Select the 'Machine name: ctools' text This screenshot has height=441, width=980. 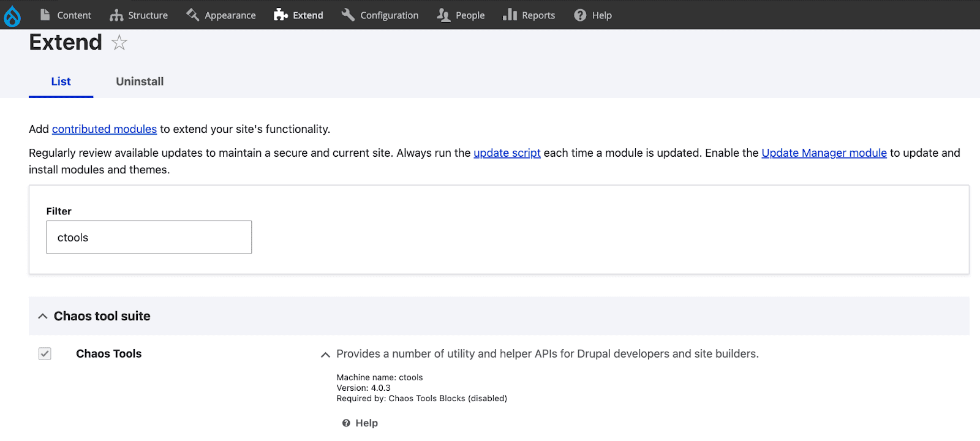[x=379, y=377]
